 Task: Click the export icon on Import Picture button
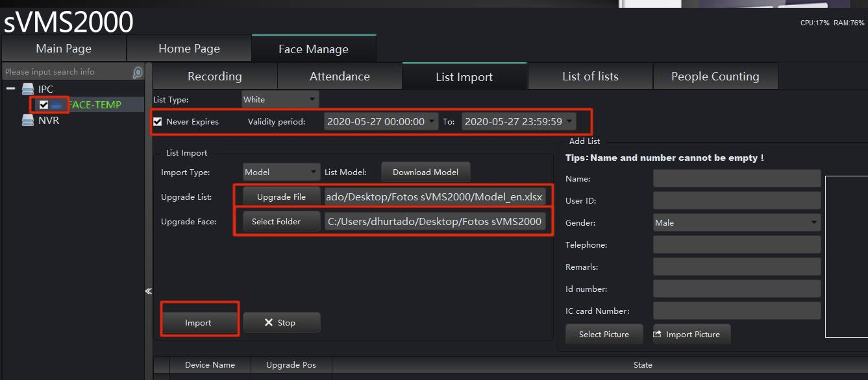click(x=658, y=334)
